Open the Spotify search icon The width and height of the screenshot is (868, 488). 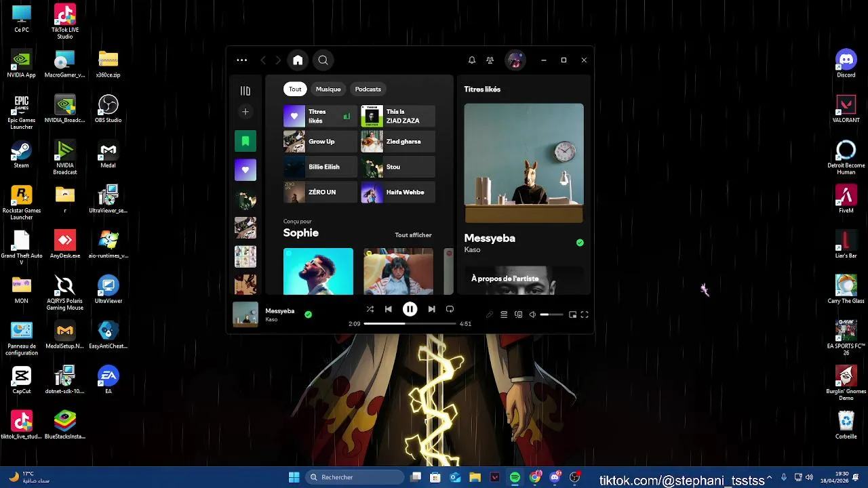tap(323, 60)
